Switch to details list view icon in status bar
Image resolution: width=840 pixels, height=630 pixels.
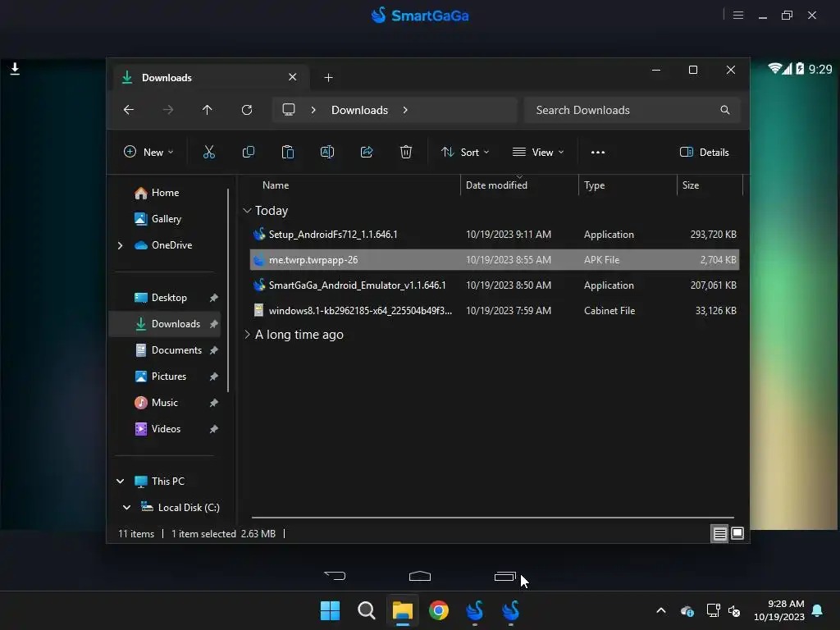719,533
